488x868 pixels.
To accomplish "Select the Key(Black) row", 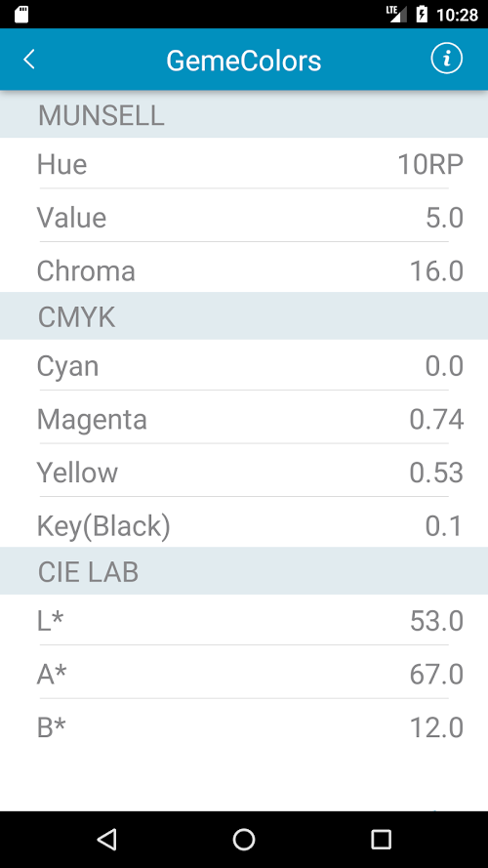I will [x=244, y=524].
